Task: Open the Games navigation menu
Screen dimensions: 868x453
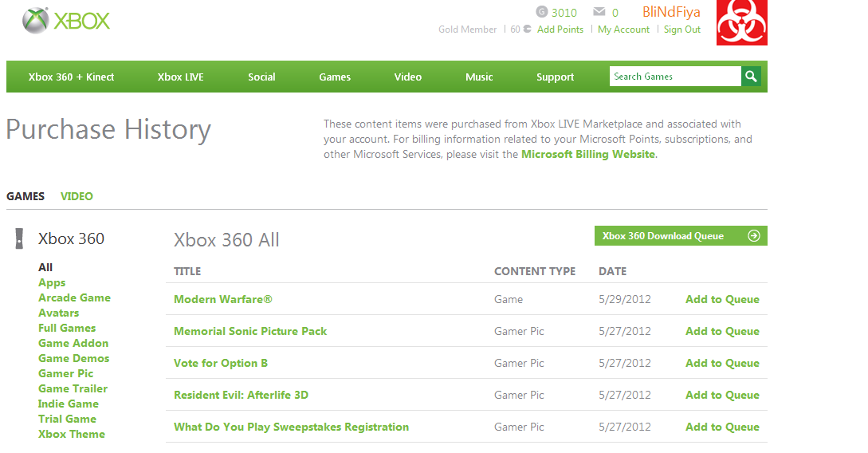Action: 335,77
